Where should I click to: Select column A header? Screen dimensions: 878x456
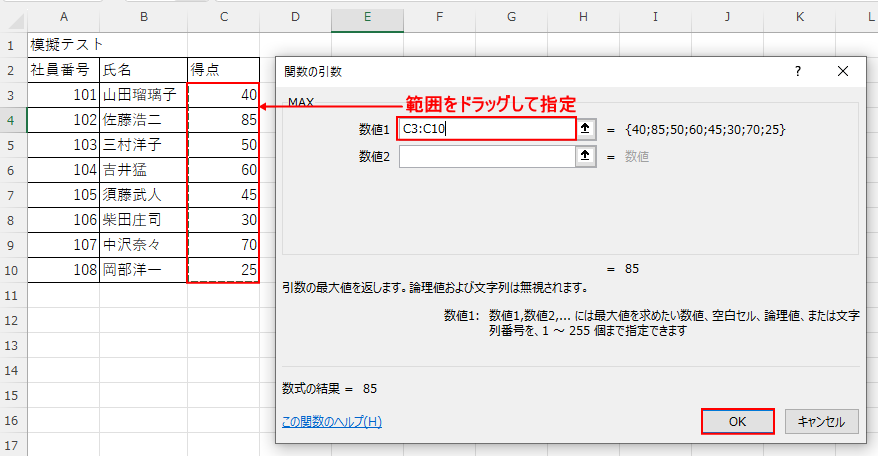pos(64,17)
